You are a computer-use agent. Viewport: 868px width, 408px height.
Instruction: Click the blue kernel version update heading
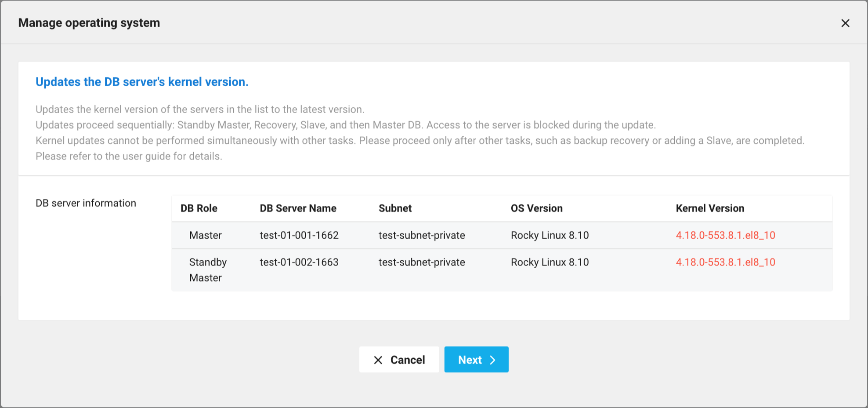[142, 82]
